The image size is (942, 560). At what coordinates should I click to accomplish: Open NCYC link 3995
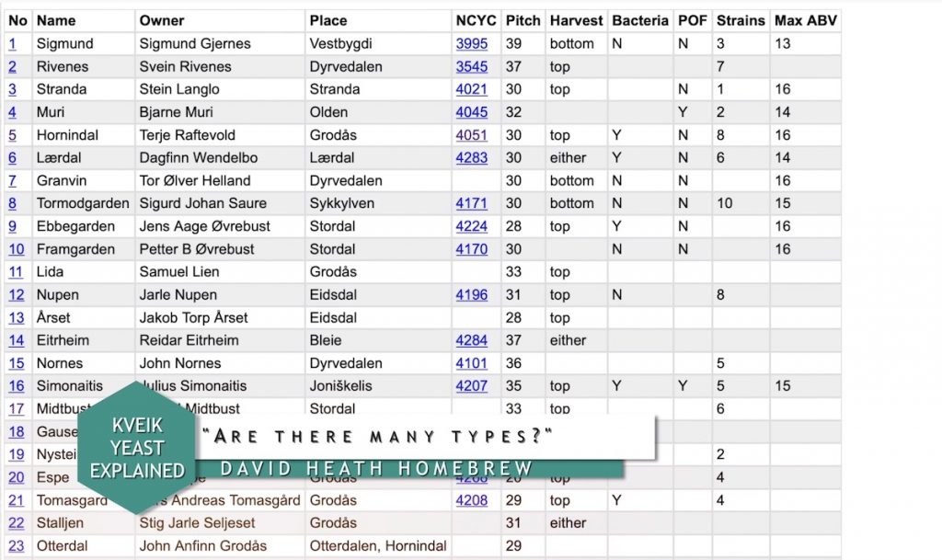[471, 43]
